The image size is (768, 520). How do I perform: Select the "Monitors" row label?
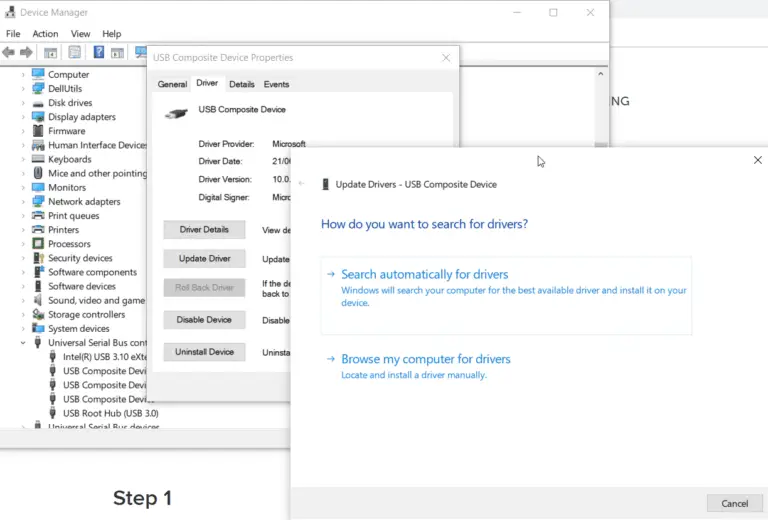[x=67, y=188]
